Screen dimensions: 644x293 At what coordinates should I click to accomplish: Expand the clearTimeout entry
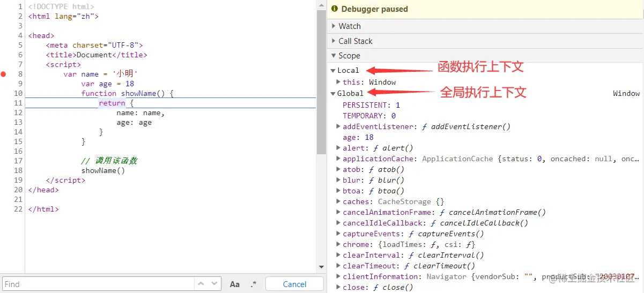(338, 266)
